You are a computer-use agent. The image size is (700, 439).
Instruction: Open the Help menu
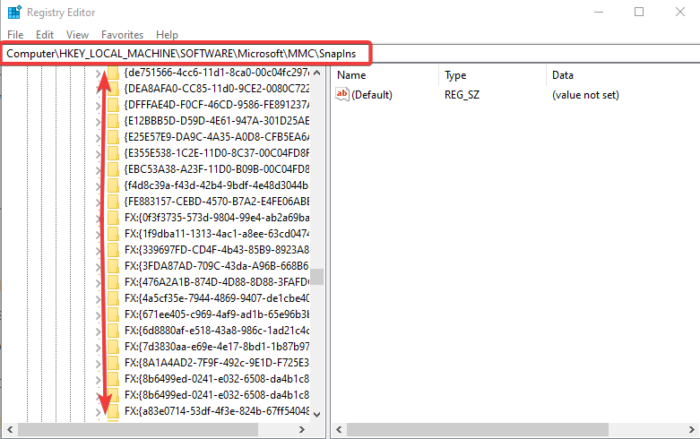(167, 34)
